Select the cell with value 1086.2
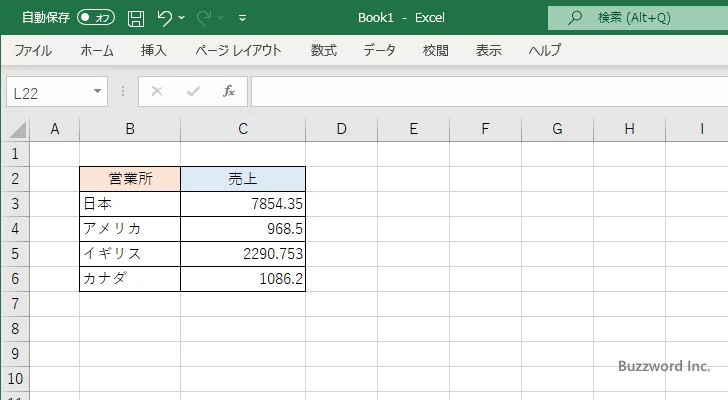Screen dimensions: 728x400 pyautogui.click(x=243, y=279)
